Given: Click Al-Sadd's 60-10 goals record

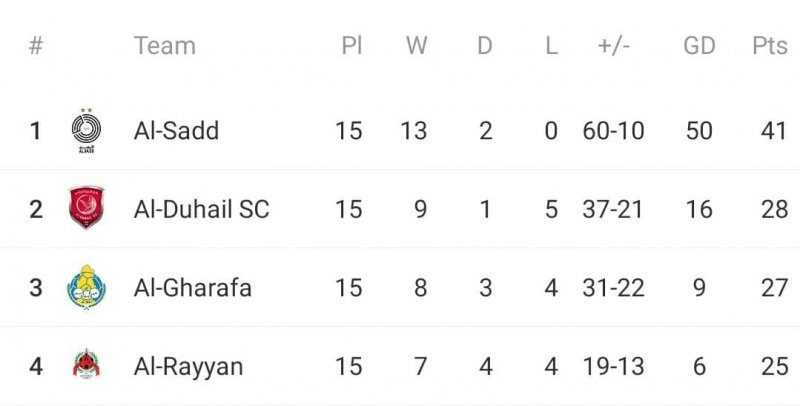Looking at the screenshot, I should coord(613,131).
